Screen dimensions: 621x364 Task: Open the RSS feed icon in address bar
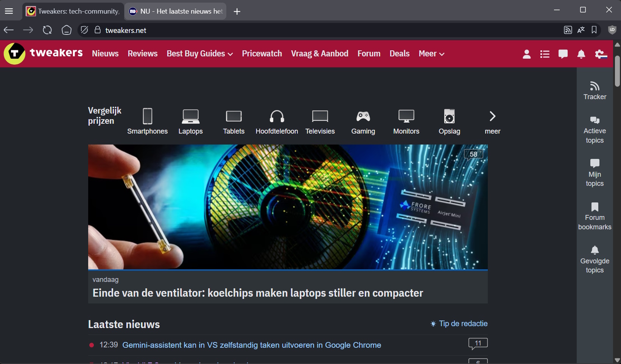[568, 30]
